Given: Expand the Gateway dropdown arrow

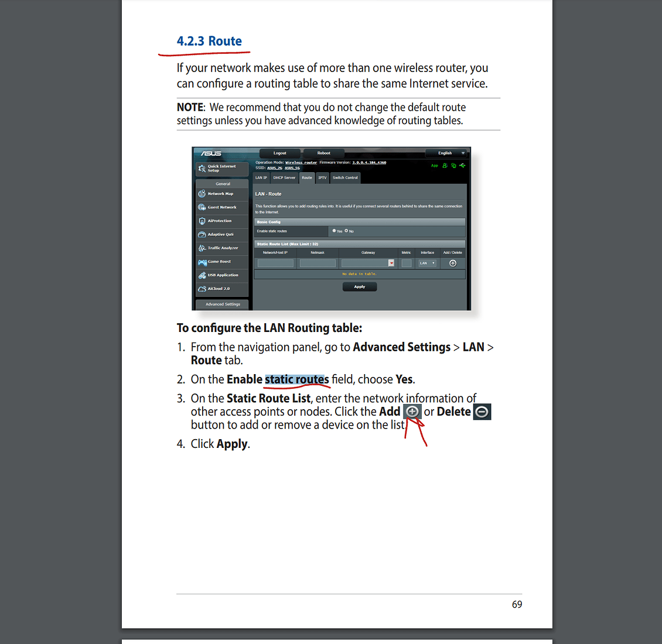Looking at the screenshot, I should (x=391, y=263).
